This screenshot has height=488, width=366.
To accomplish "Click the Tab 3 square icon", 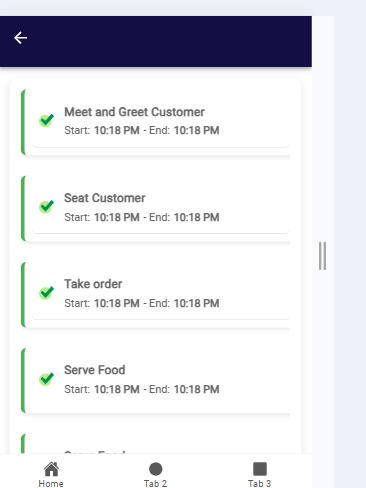I will pyautogui.click(x=260, y=469).
